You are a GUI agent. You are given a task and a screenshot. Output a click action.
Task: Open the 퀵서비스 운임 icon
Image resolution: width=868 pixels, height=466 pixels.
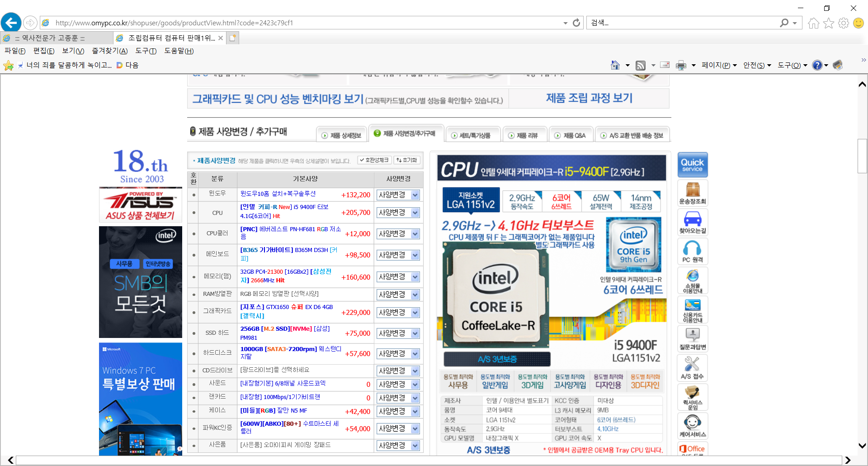693,397
